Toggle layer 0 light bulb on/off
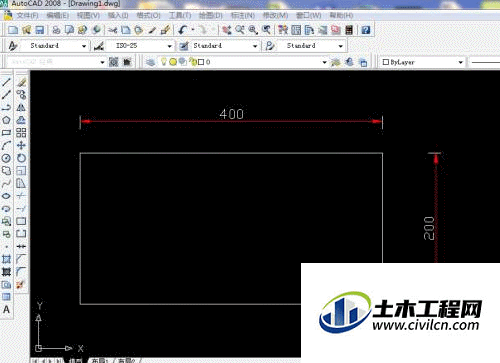This screenshot has width=500, height=363. tap(163, 62)
